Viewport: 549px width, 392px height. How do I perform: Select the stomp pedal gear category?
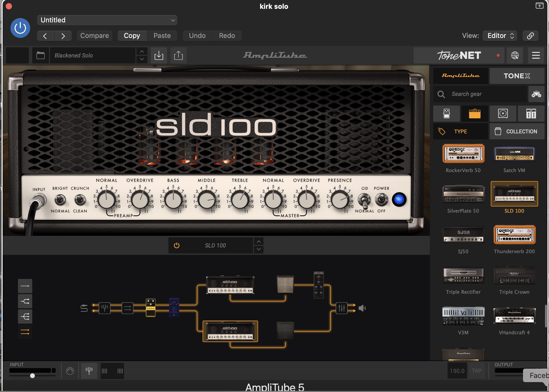446,114
